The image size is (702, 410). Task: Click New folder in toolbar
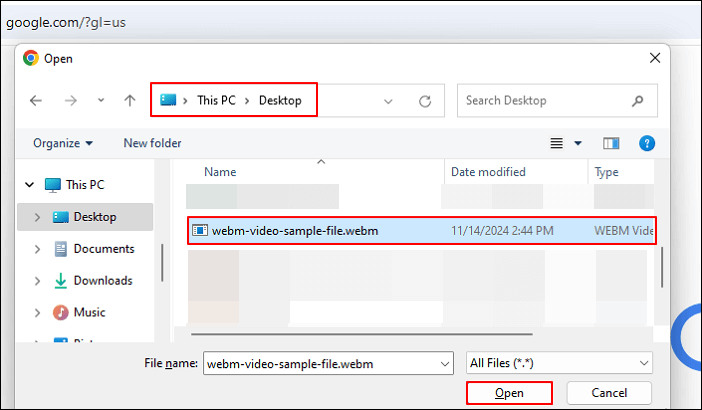152,143
